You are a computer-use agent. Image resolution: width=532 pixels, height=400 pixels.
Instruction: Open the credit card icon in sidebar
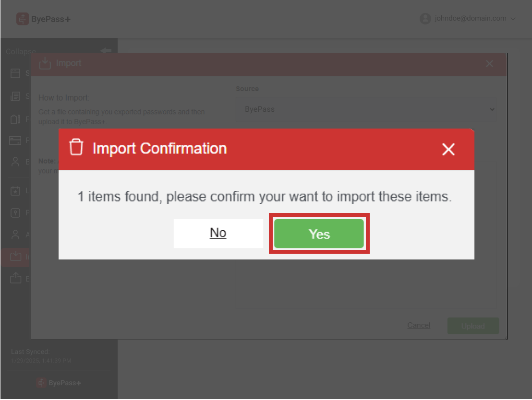coord(15,141)
